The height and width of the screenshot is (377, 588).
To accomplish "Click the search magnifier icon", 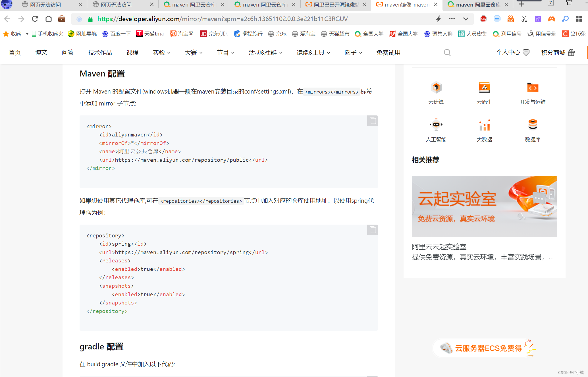I will point(447,53).
